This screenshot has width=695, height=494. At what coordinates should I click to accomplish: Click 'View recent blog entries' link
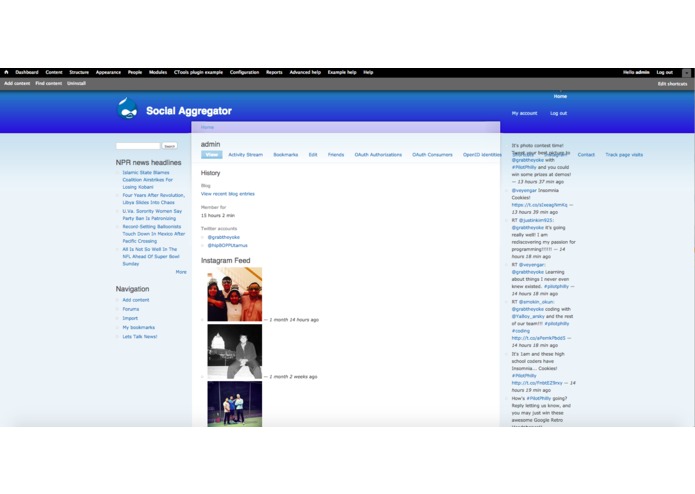[x=228, y=194]
